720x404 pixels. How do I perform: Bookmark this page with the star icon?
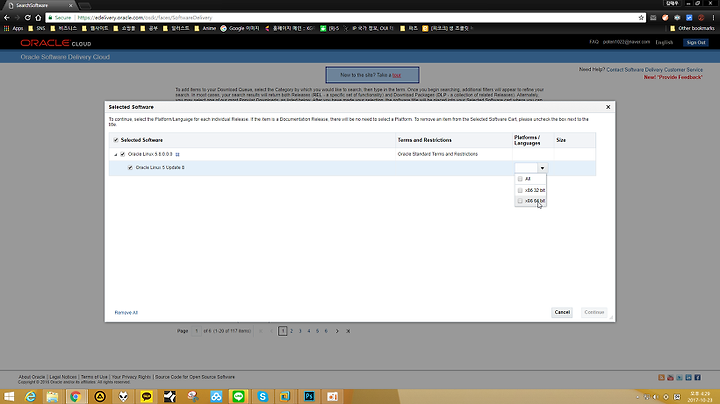tap(641, 17)
